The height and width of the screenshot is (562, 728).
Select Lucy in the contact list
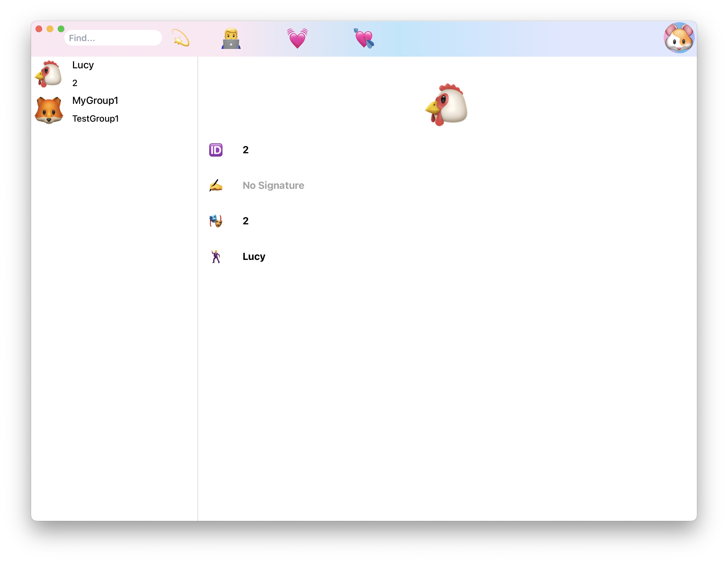pyautogui.click(x=83, y=65)
